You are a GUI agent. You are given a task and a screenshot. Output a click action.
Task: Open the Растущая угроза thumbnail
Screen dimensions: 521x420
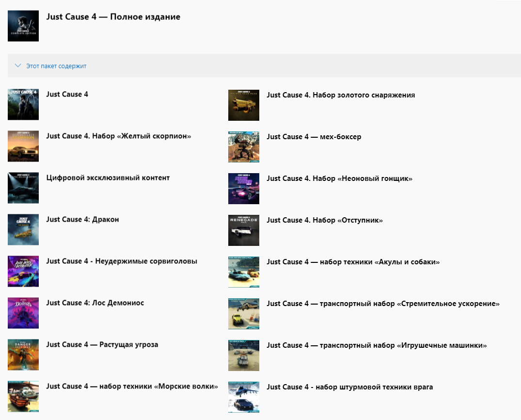(23, 355)
